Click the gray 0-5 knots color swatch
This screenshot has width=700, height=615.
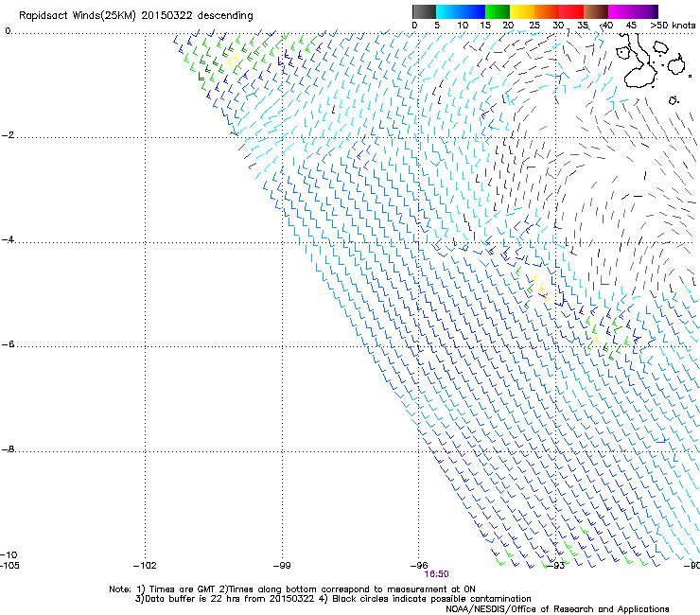tap(424, 11)
